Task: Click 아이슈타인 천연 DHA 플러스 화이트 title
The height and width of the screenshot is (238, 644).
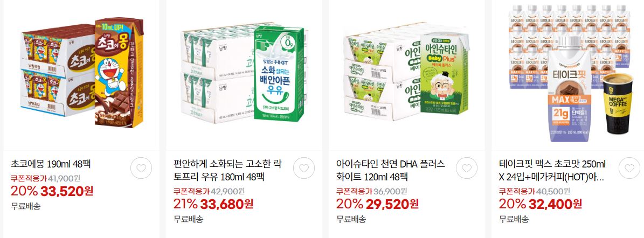Action: (x=390, y=171)
